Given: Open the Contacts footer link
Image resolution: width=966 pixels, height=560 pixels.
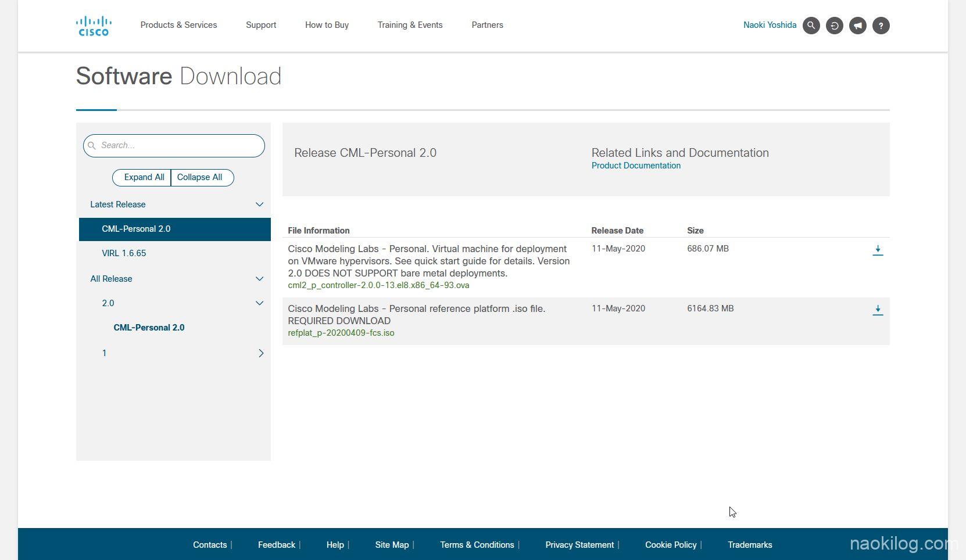Looking at the screenshot, I should pos(210,545).
